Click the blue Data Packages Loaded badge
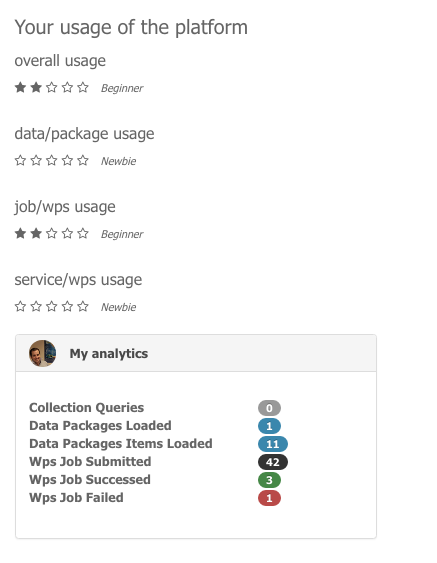437x563 pixels. [269, 426]
